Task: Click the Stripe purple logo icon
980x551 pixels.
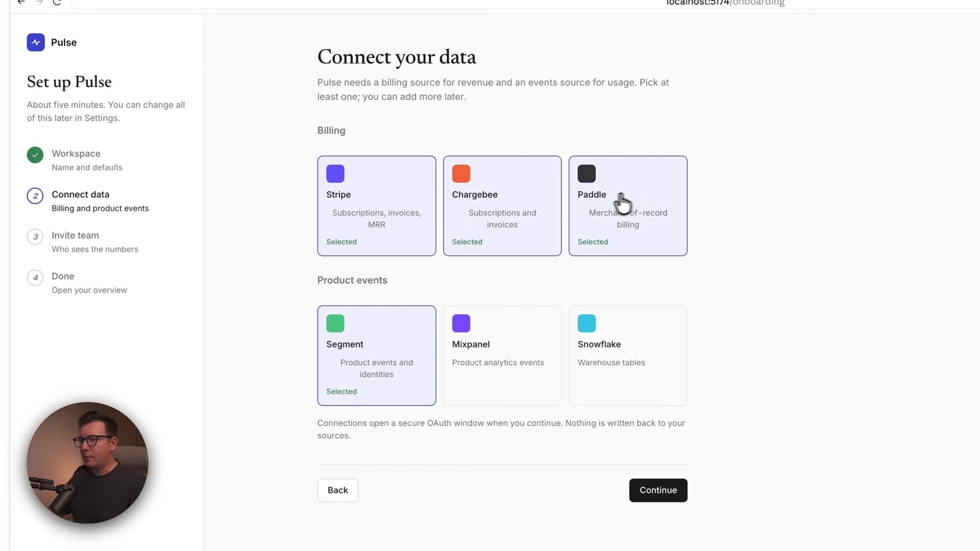Action: tap(335, 173)
